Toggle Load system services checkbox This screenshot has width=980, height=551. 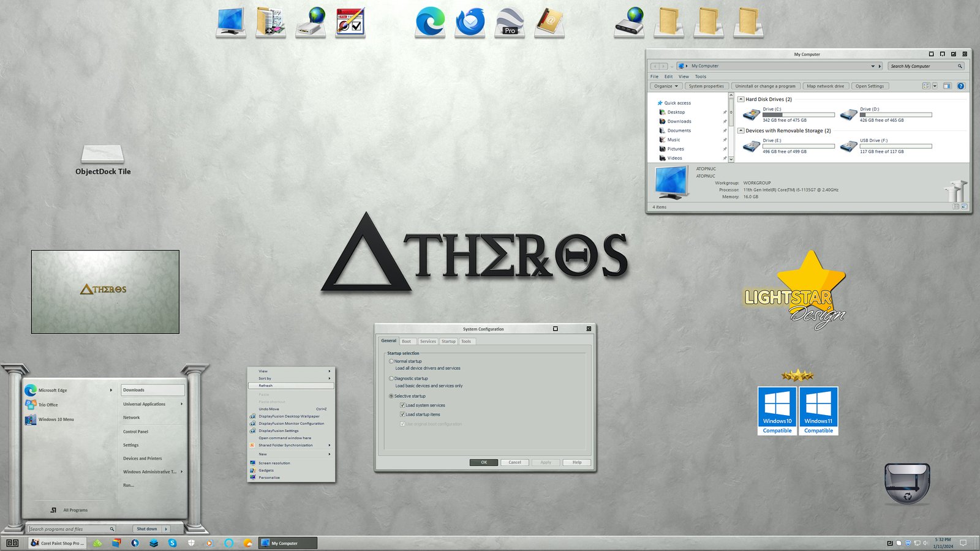(402, 405)
